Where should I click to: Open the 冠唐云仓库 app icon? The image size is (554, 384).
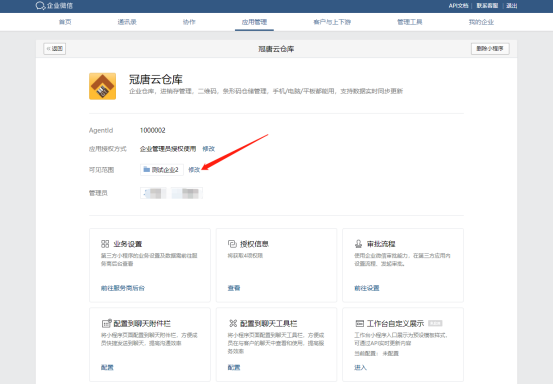click(x=102, y=86)
